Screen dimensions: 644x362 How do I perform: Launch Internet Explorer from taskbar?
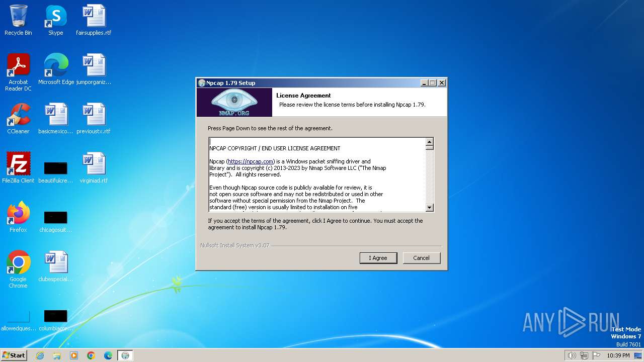(x=40, y=355)
